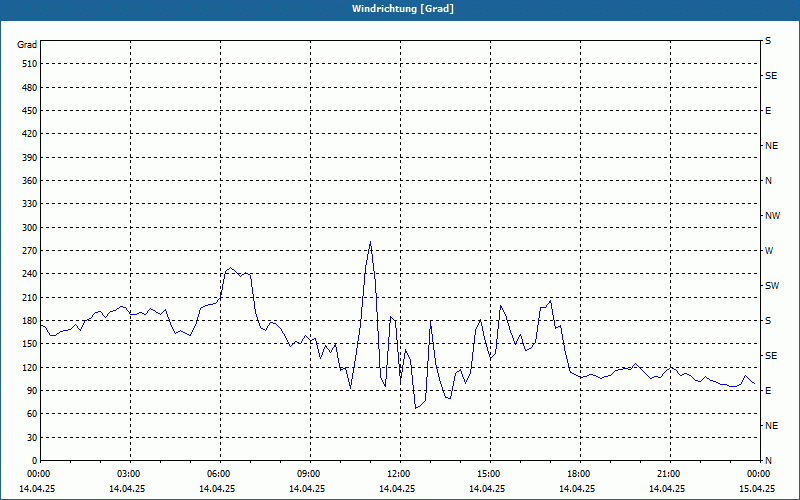
Task: Select the 240 degree axis label
Action: pos(30,274)
